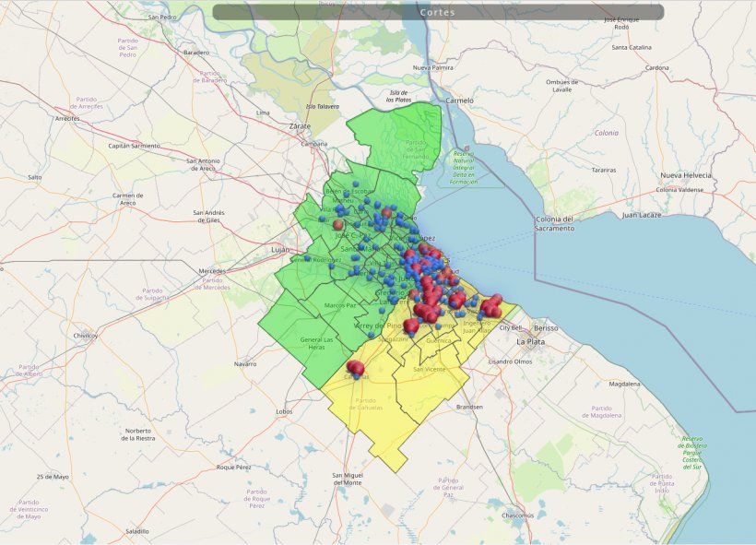The image size is (756, 545).
Task: Click the San Antonio de Areco label
Action: coord(203,164)
